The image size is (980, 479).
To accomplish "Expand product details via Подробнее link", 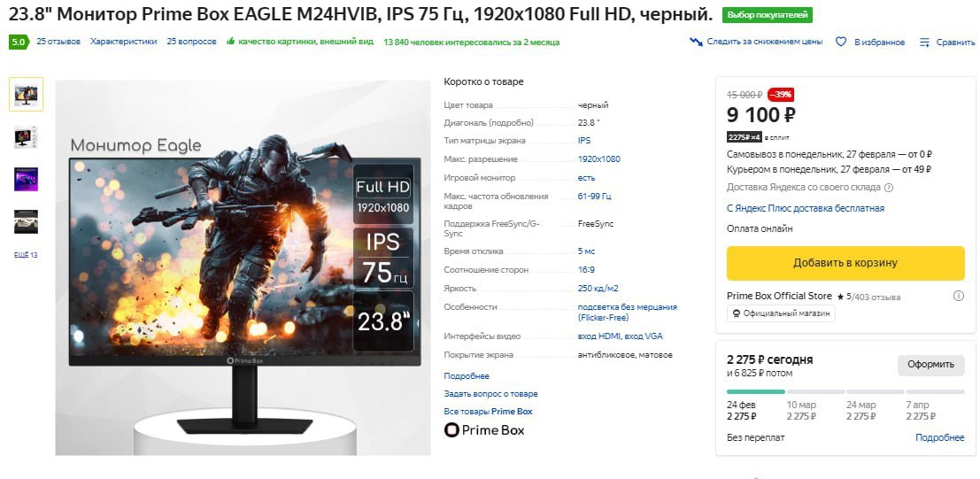I will click(x=467, y=375).
